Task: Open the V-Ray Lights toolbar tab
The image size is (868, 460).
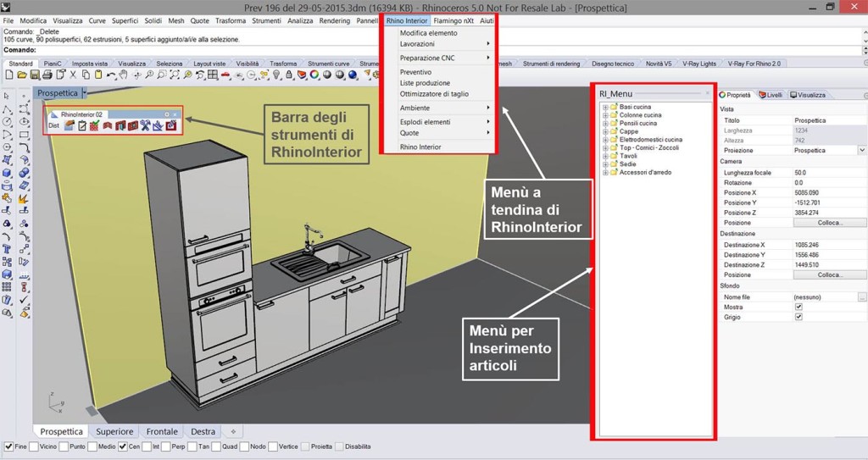Action: (699, 64)
